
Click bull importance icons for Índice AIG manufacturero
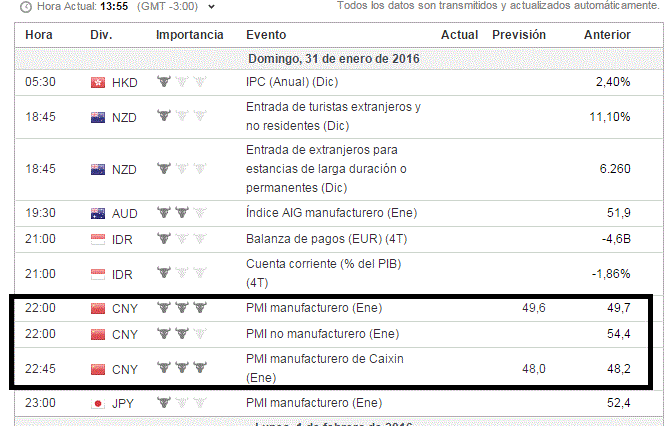click(182, 212)
